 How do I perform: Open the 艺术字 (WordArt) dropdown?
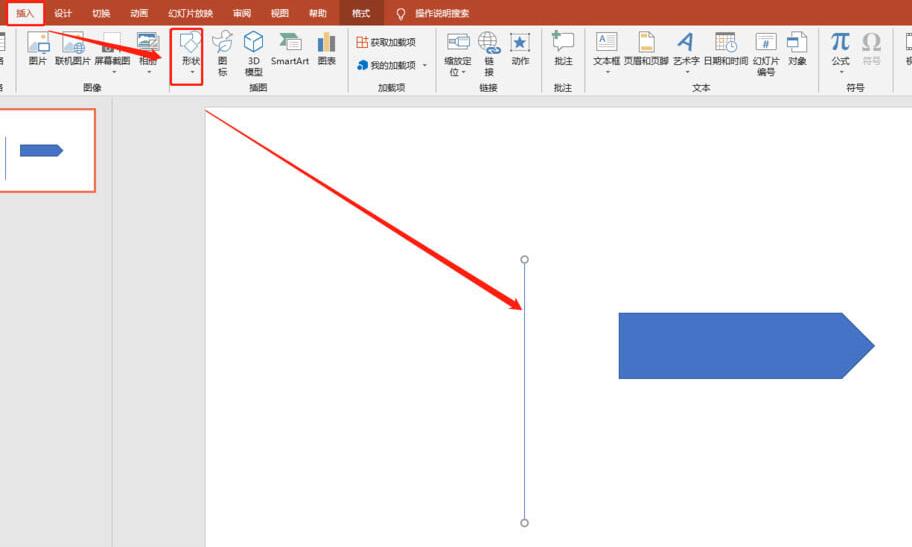[686, 72]
